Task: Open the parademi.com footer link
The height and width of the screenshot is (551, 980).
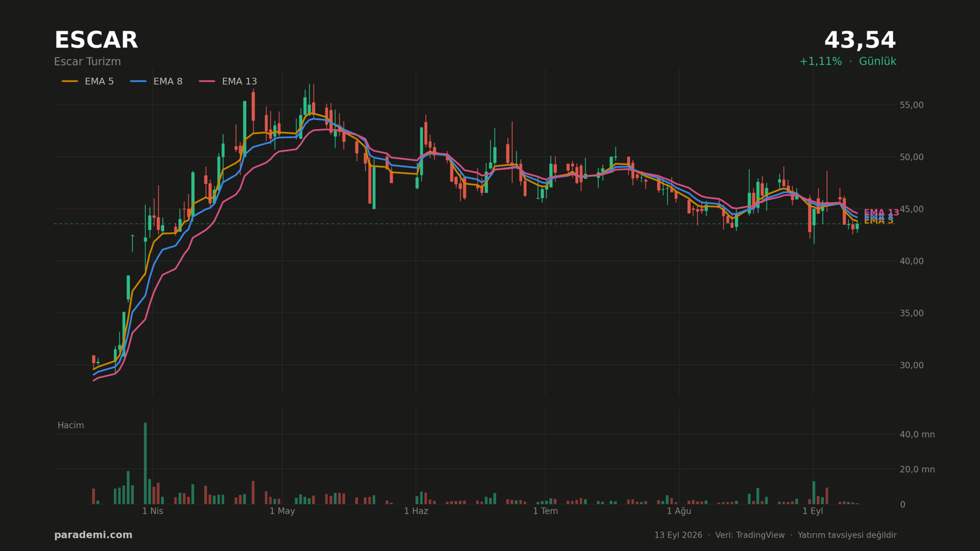Action: (93, 535)
